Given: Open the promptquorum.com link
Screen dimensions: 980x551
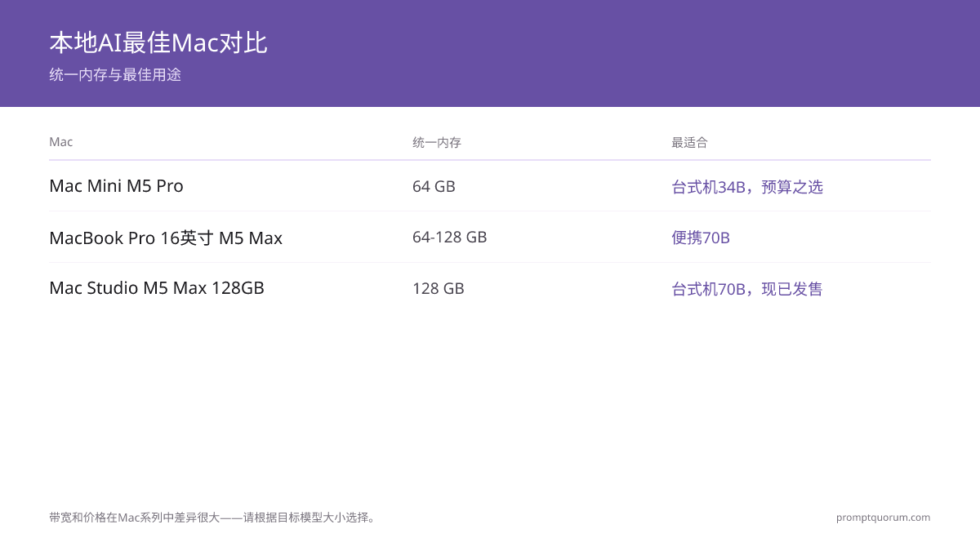Looking at the screenshot, I should click(883, 518).
